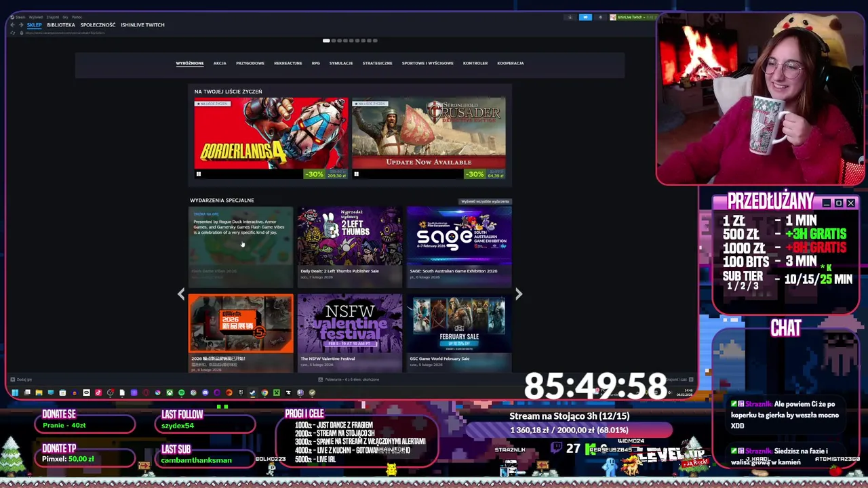Open the Wyświetl menu

pos(35,17)
